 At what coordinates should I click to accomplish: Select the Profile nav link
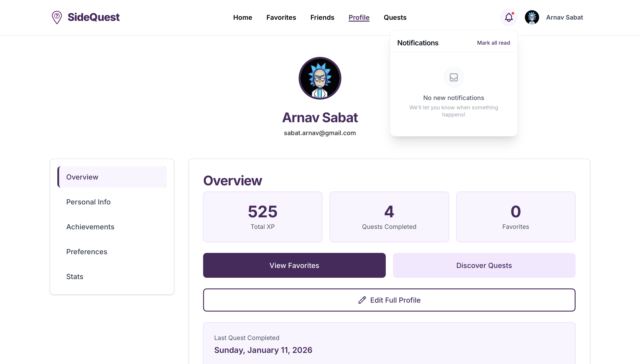[359, 17]
